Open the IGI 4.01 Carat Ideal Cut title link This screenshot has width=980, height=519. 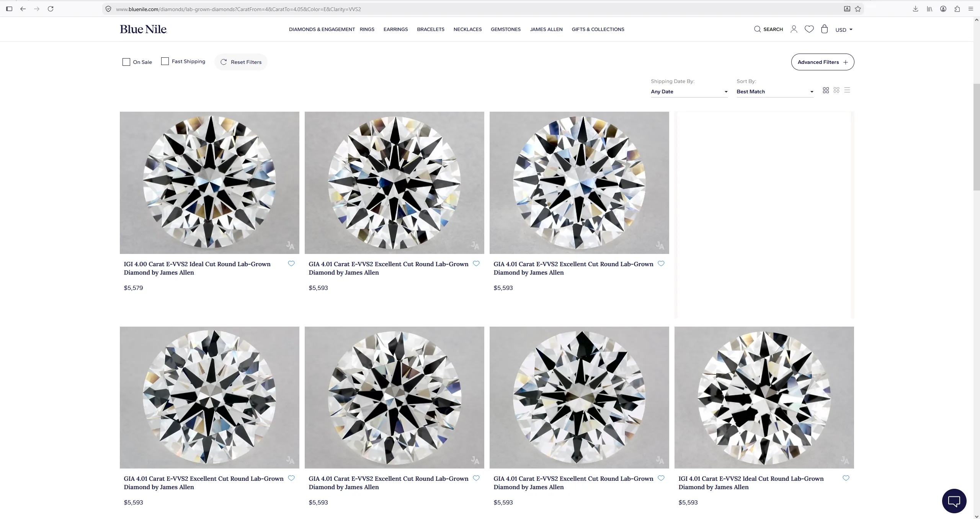point(751,483)
